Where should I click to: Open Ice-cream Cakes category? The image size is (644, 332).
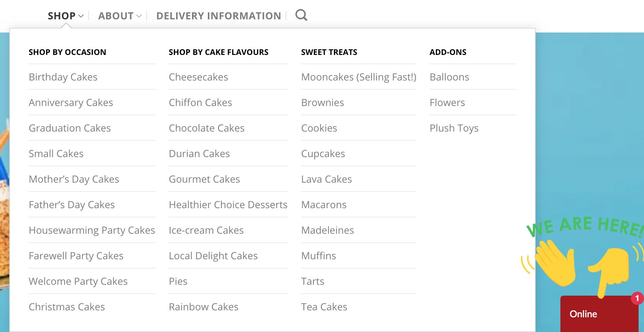(x=206, y=230)
